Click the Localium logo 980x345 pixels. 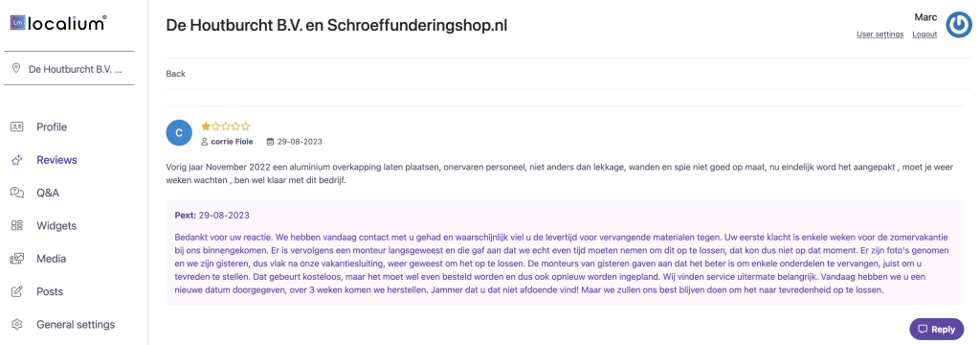pyautogui.click(x=58, y=23)
